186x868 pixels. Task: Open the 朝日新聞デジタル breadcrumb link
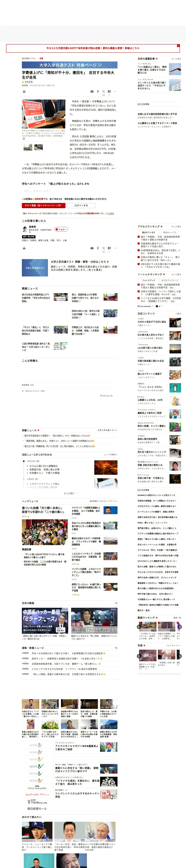(29, 58)
